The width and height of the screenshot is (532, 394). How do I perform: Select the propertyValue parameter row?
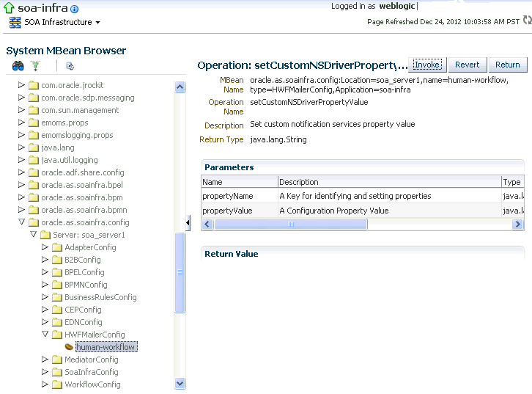tap(363, 211)
